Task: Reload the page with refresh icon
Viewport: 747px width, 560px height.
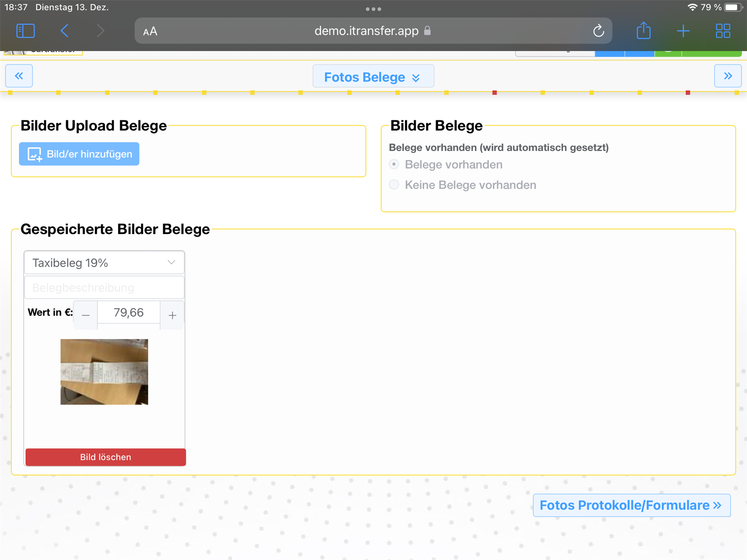Action: (x=598, y=31)
